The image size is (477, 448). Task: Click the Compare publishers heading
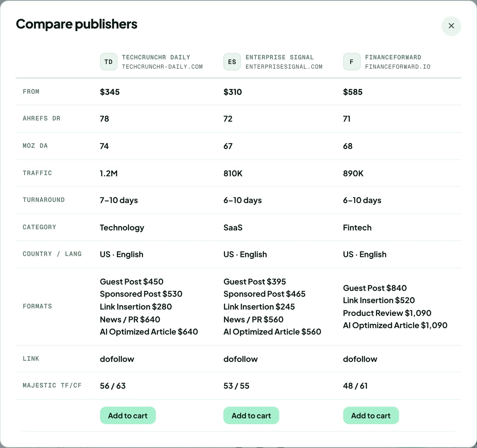[77, 24]
